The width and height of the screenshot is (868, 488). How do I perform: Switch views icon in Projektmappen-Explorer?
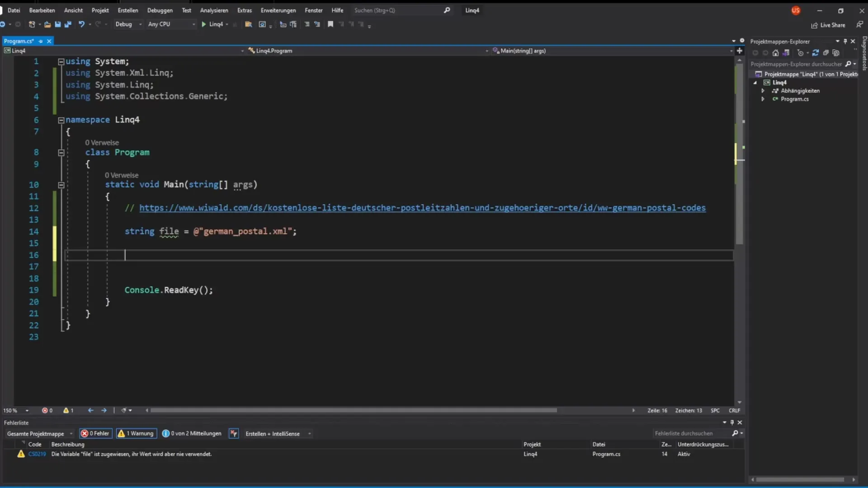(786, 53)
